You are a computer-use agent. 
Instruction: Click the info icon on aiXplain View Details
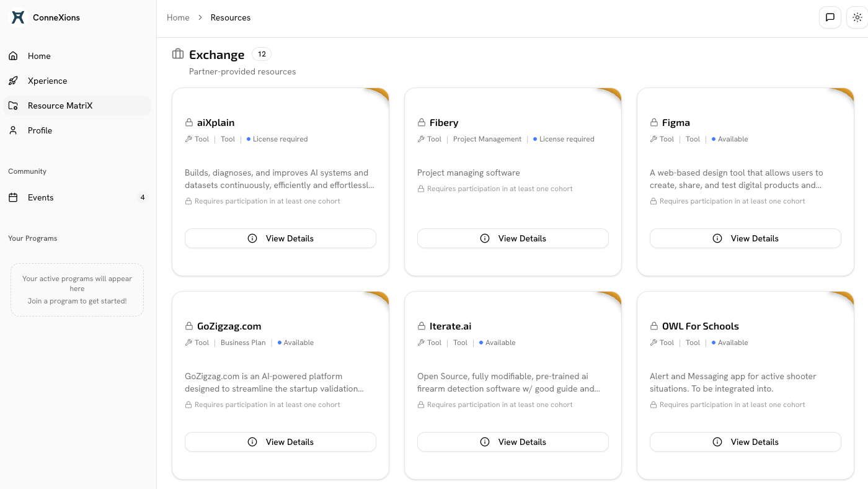tap(252, 238)
